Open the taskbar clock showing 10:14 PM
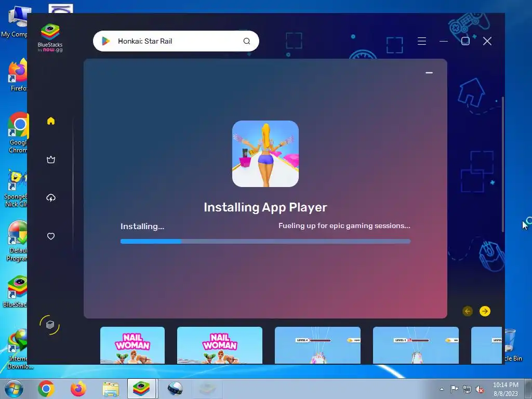This screenshot has height=399, width=532. pyautogui.click(x=506, y=389)
